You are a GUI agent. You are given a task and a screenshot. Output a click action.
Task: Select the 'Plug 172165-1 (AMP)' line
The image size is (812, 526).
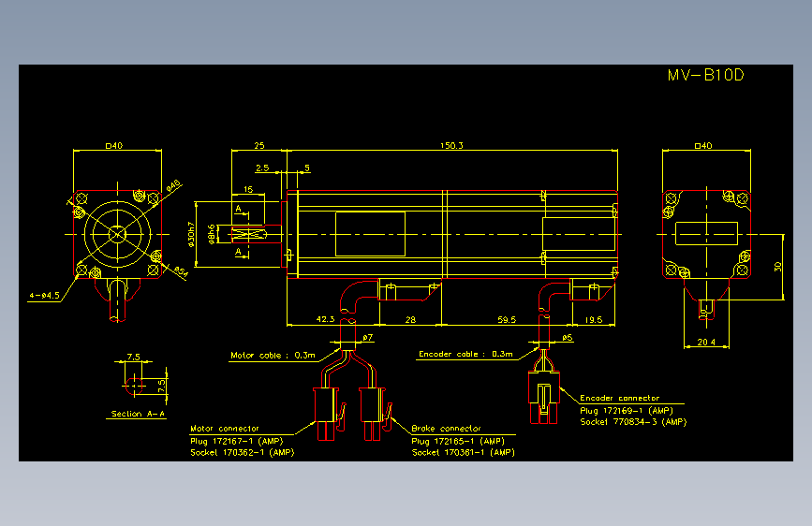tap(458, 441)
